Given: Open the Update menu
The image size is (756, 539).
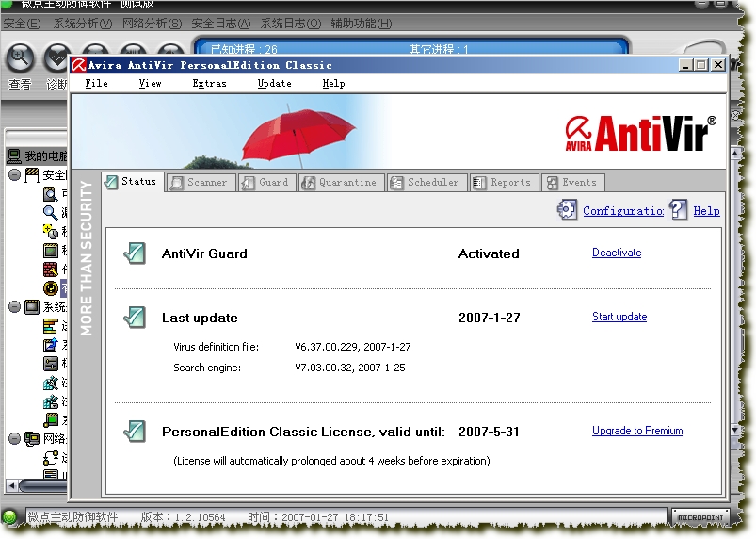Looking at the screenshot, I should (274, 84).
